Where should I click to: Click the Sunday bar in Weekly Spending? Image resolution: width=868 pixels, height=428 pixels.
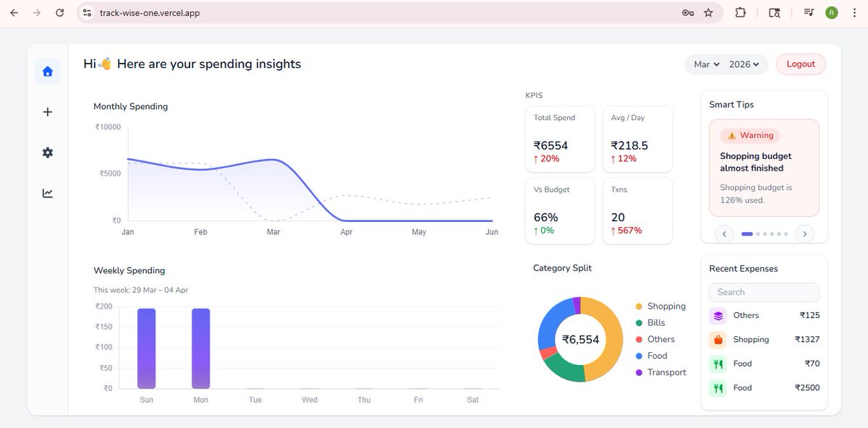[147, 348]
